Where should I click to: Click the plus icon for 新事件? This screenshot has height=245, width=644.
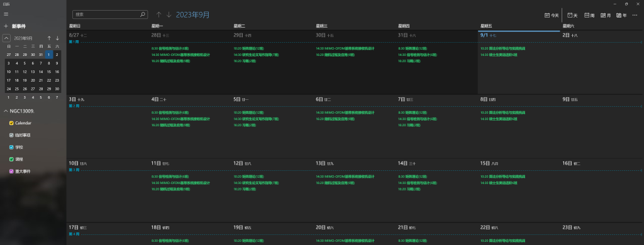(6, 26)
